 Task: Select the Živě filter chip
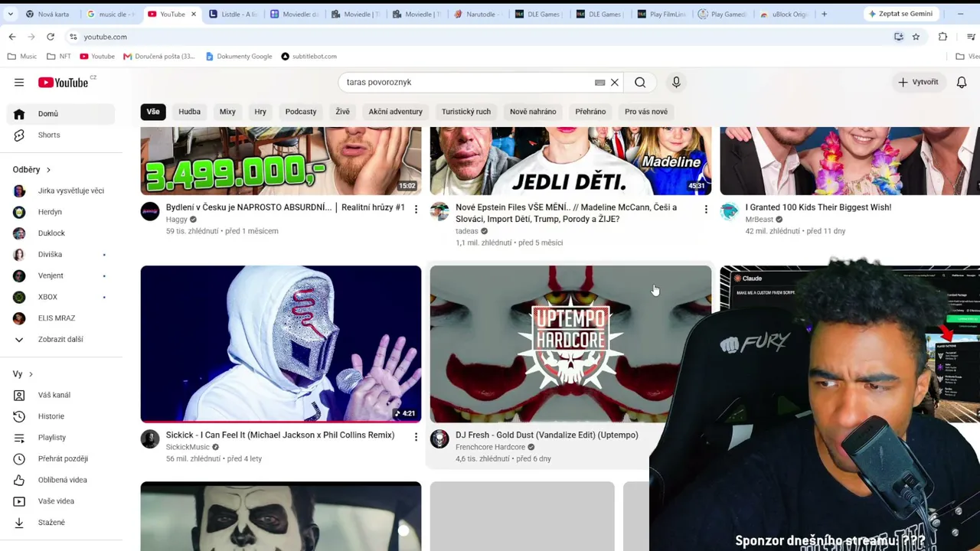click(342, 112)
